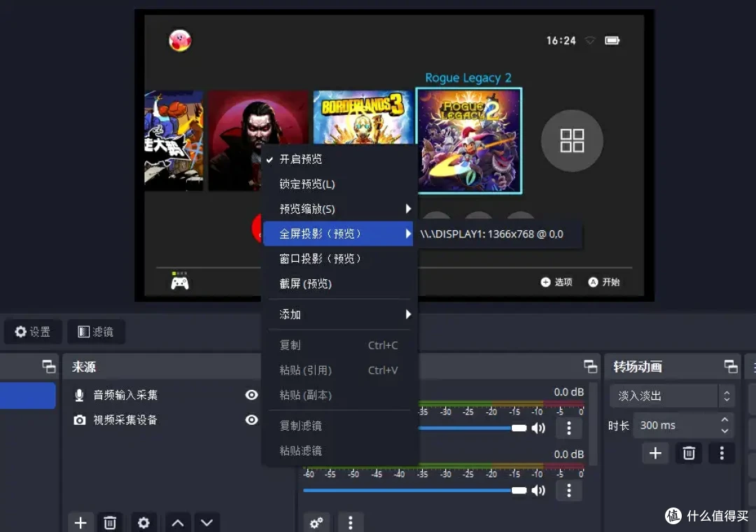Open upper audio channel options menu
The image size is (756, 532).
(569, 428)
